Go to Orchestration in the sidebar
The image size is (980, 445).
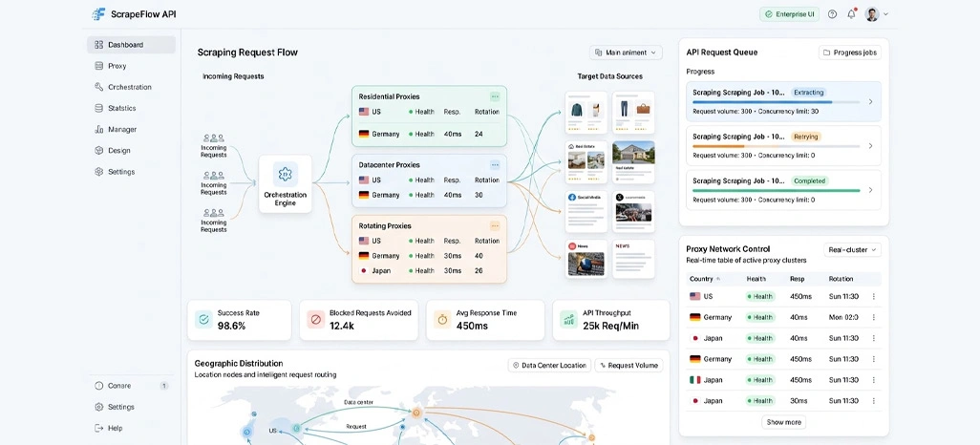coord(131,87)
